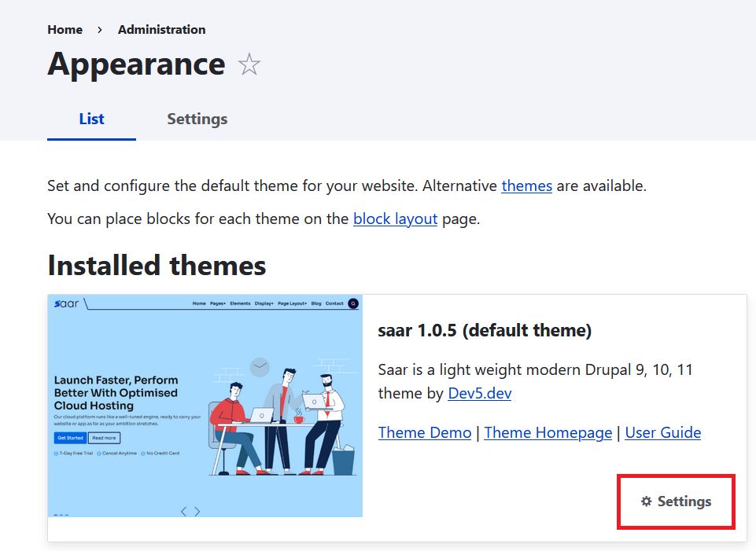756x551 pixels.
Task: Open the Settings tab under Appearance
Action: (197, 119)
